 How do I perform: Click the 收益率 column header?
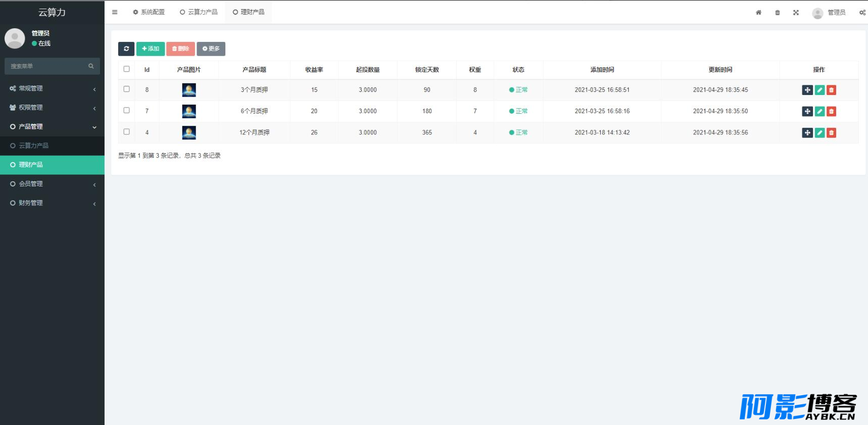[314, 70]
